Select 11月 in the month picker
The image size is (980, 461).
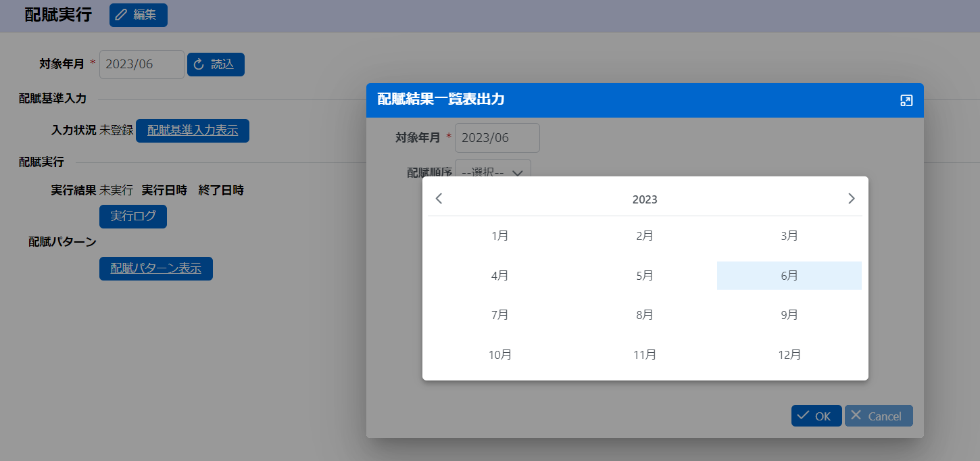645,355
